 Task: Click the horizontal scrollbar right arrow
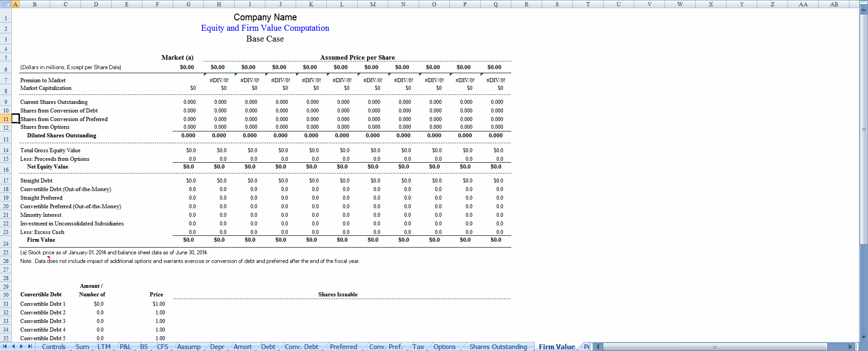pos(850,346)
